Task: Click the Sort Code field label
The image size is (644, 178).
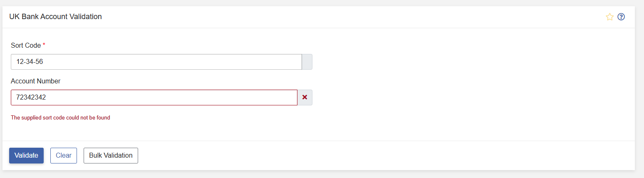Action: click(x=26, y=45)
